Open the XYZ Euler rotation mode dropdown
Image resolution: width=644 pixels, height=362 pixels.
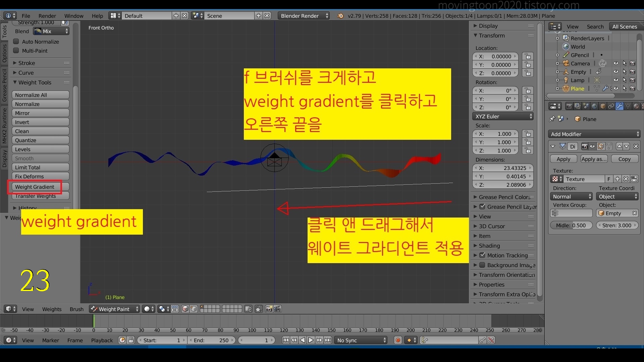503,116
